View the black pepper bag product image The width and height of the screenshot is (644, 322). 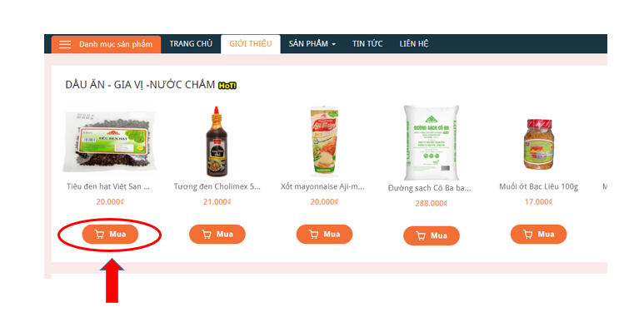click(x=110, y=141)
